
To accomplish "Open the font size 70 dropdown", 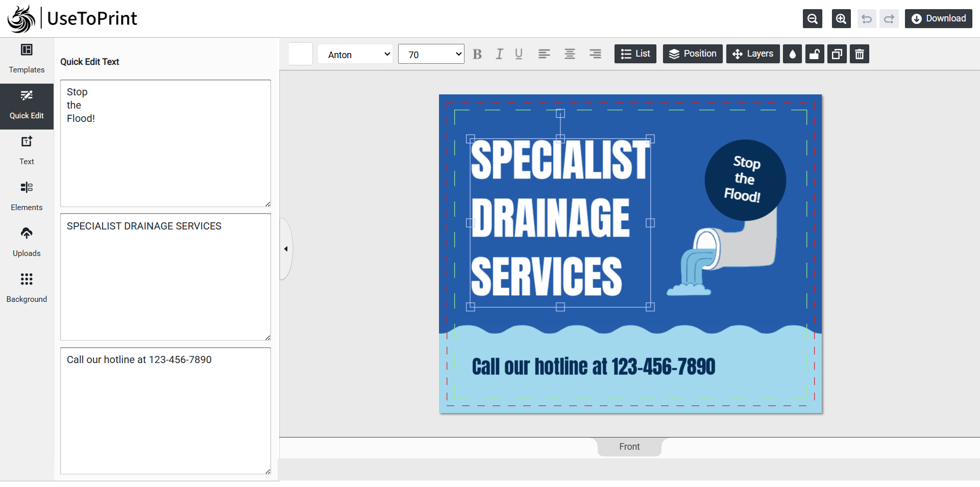I will click(x=431, y=54).
